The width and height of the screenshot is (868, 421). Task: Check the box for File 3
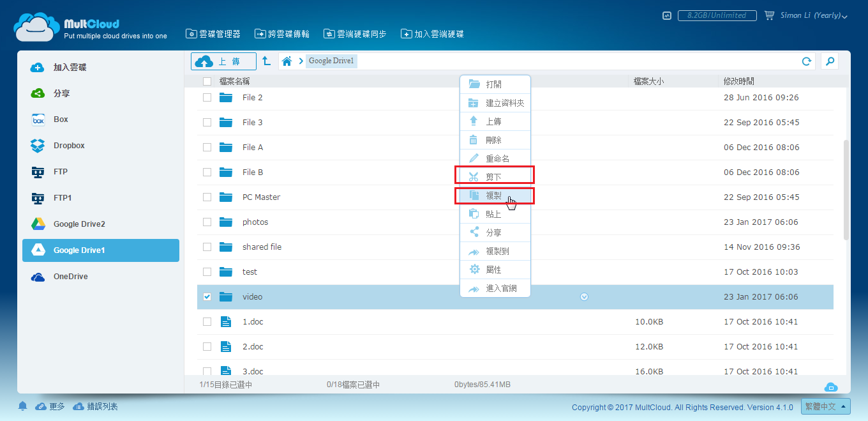click(207, 122)
